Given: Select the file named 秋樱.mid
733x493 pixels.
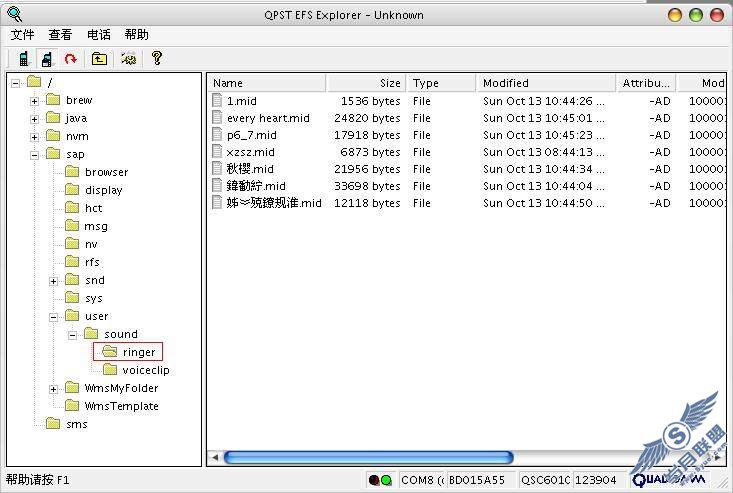Looking at the screenshot, I should coord(250,169).
